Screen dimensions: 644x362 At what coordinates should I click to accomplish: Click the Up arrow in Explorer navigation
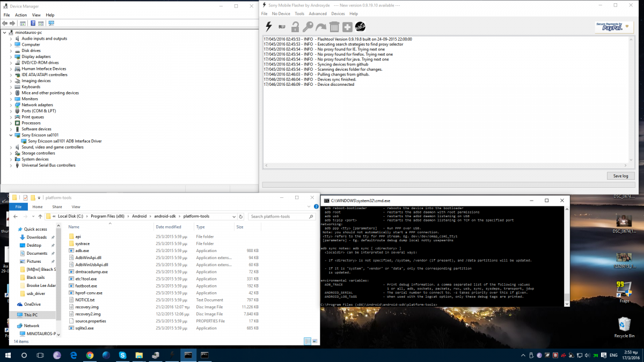pyautogui.click(x=40, y=217)
